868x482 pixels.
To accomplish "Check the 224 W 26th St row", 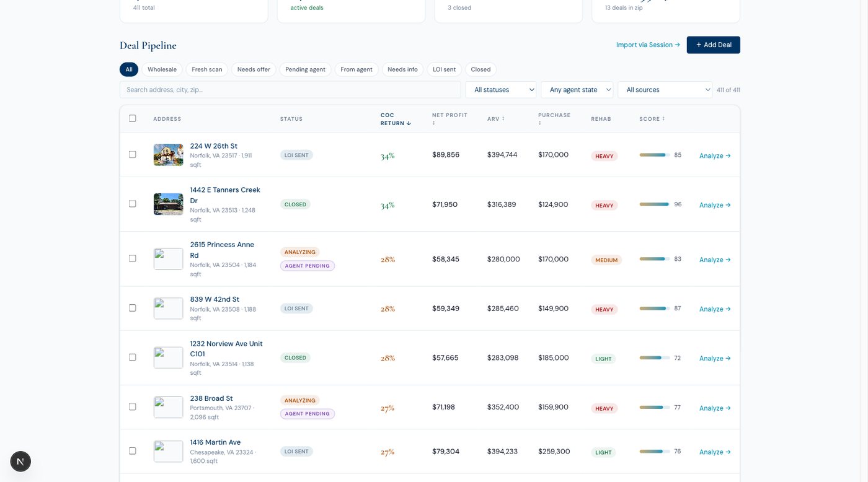I will click(x=132, y=154).
